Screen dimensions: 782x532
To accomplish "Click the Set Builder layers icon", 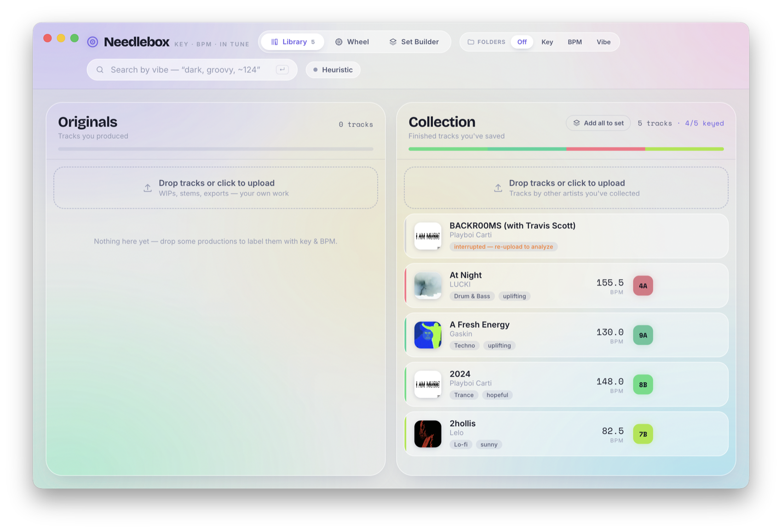I will (393, 42).
